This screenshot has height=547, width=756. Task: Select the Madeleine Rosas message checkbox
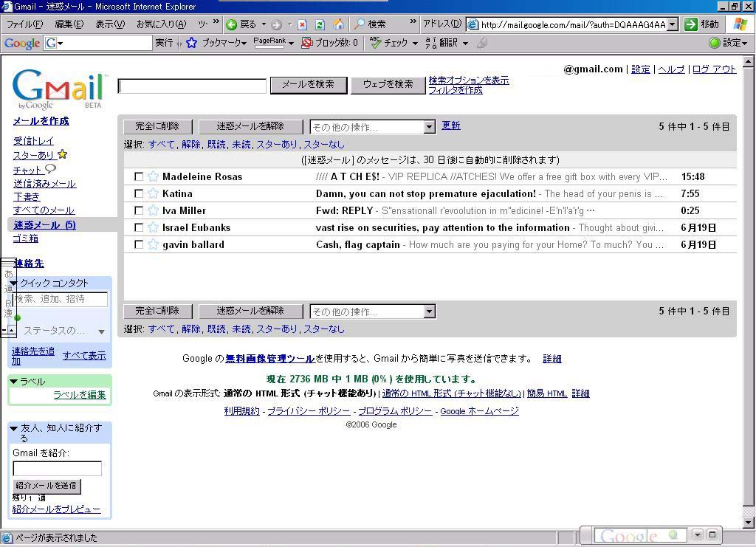click(139, 177)
